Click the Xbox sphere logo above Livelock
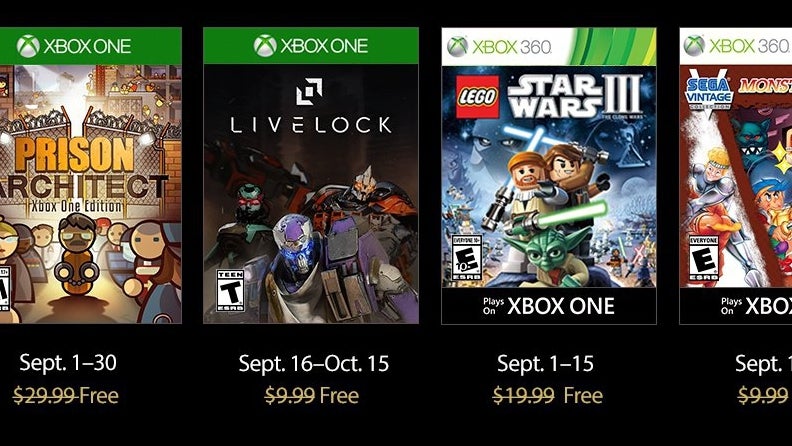792x446 pixels. [x=265, y=46]
